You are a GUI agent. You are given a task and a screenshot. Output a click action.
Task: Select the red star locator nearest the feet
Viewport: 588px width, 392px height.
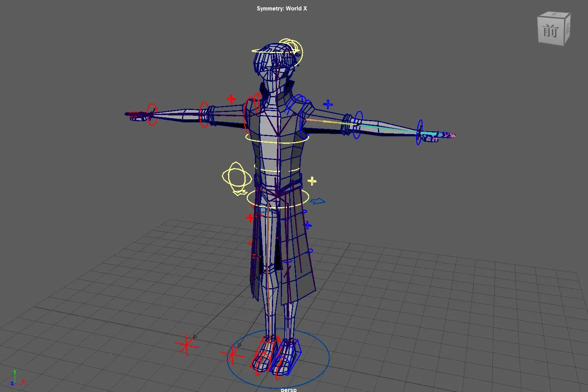[232, 354]
